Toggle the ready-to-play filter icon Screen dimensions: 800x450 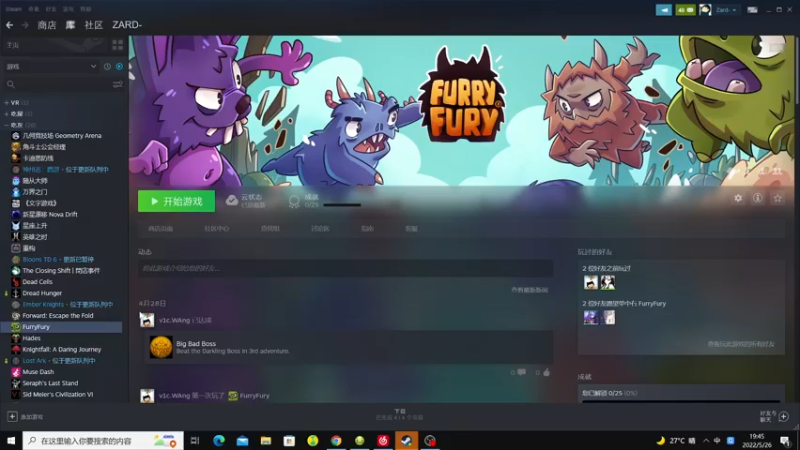click(x=119, y=66)
